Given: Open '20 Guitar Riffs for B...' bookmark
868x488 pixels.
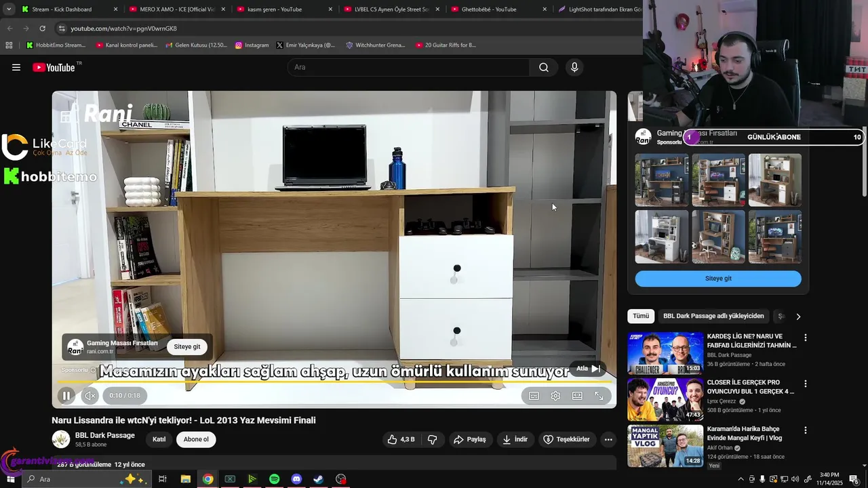Looking at the screenshot, I should point(446,45).
